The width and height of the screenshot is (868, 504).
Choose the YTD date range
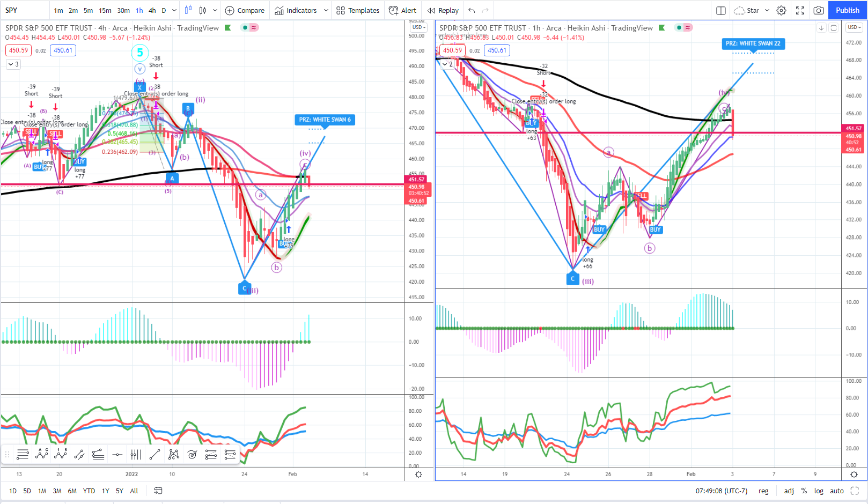point(89,491)
